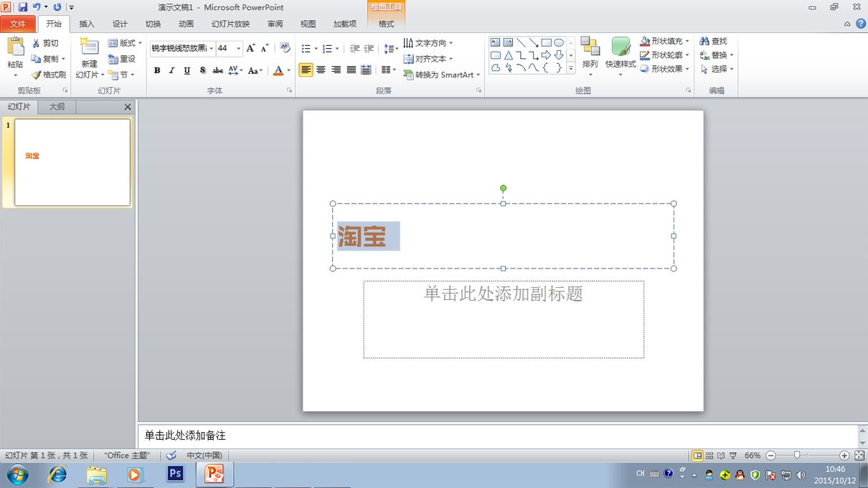The height and width of the screenshot is (488, 868).
Task: Open the Text Direction (文字方向) dropdown
Action: (x=428, y=43)
